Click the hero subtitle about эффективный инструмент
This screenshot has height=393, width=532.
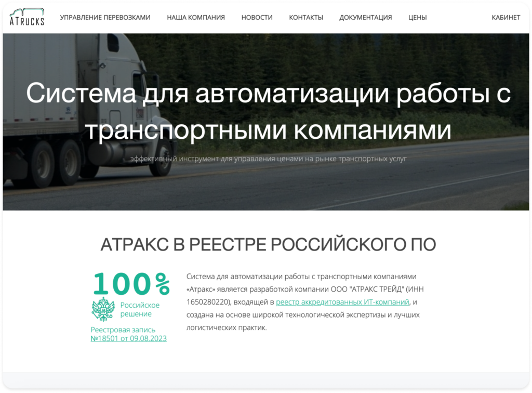[268, 159]
